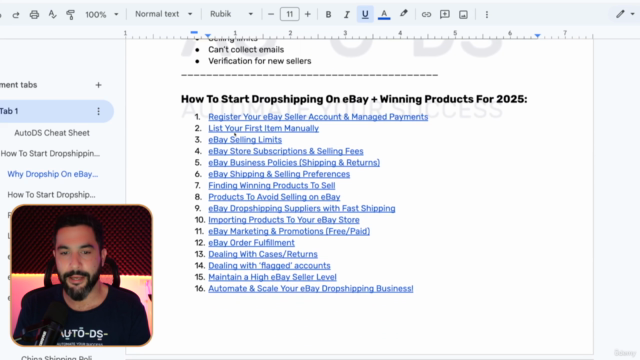
Task: Open List Your First Item Manually link
Action: point(263,128)
